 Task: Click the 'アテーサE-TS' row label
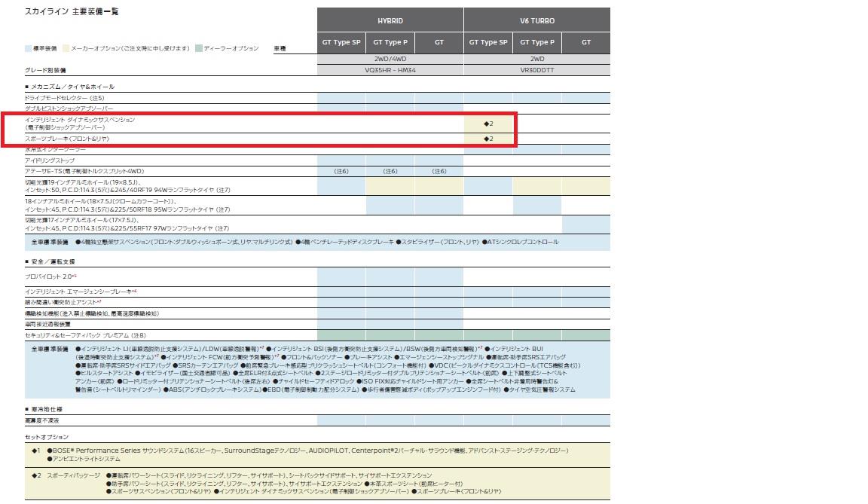(x=84, y=172)
